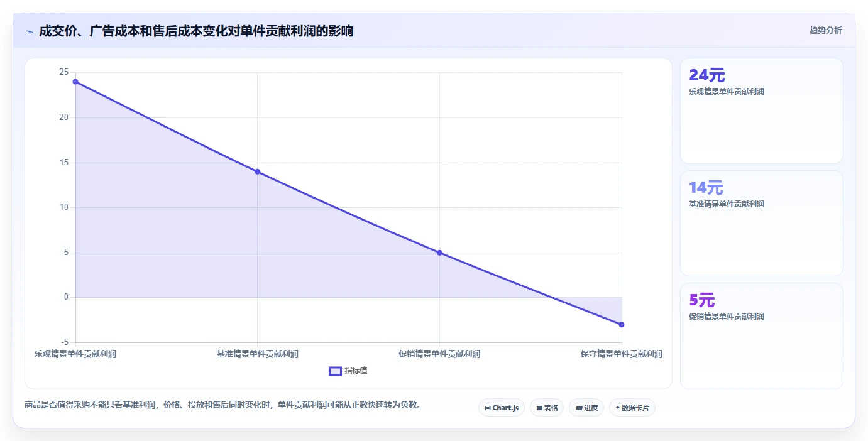Viewport: 868px width, 441px height.
Task: Click the 14元 card value
Action: click(x=706, y=188)
